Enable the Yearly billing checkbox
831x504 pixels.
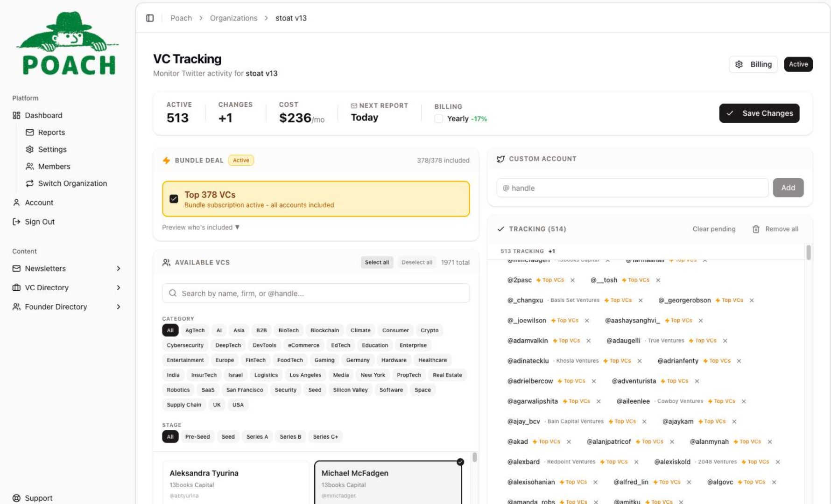pyautogui.click(x=438, y=119)
